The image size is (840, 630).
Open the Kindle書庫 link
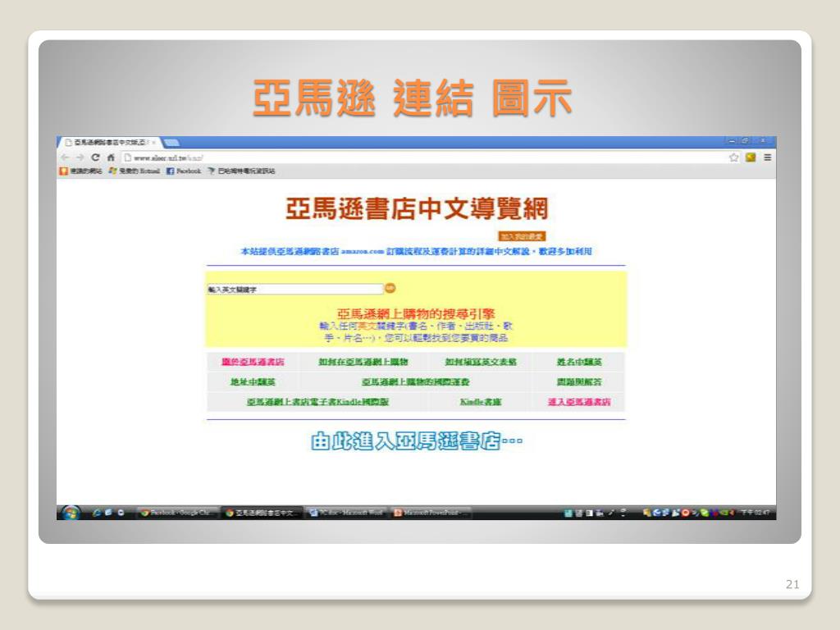pyautogui.click(x=481, y=402)
